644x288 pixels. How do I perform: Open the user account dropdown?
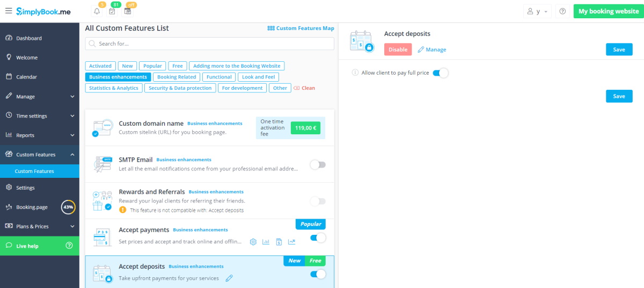point(537,11)
